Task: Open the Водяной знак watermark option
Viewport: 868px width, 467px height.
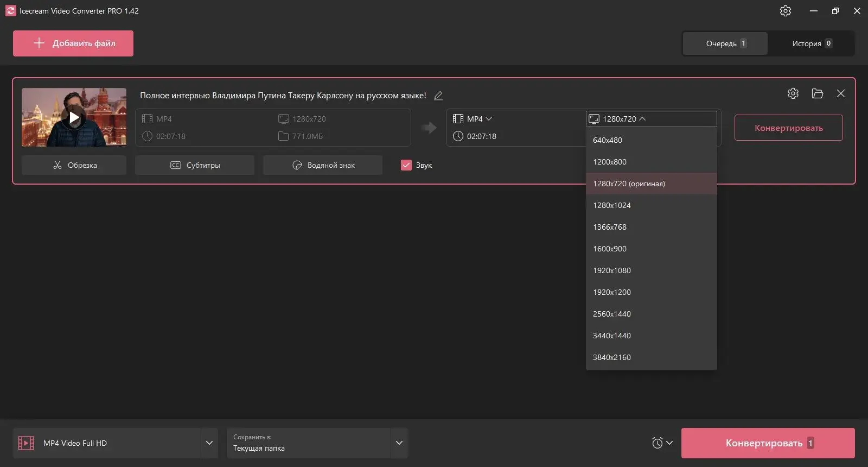Action: coord(323,165)
